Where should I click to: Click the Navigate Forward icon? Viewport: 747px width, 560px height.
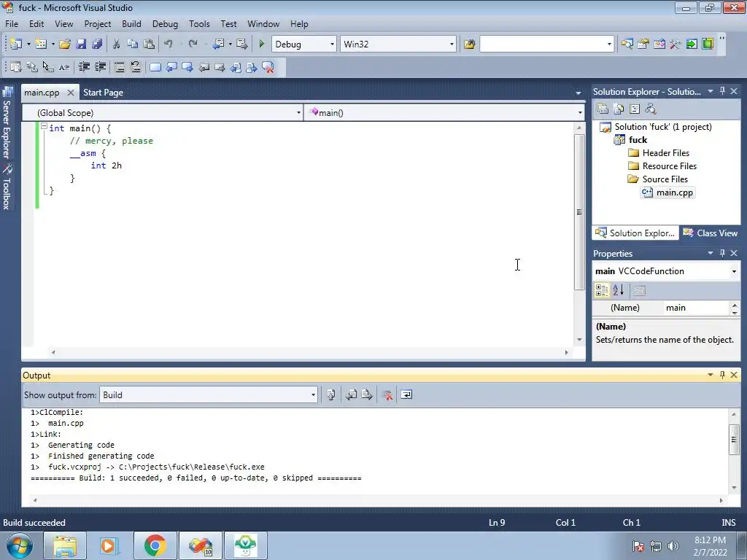click(241, 44)
